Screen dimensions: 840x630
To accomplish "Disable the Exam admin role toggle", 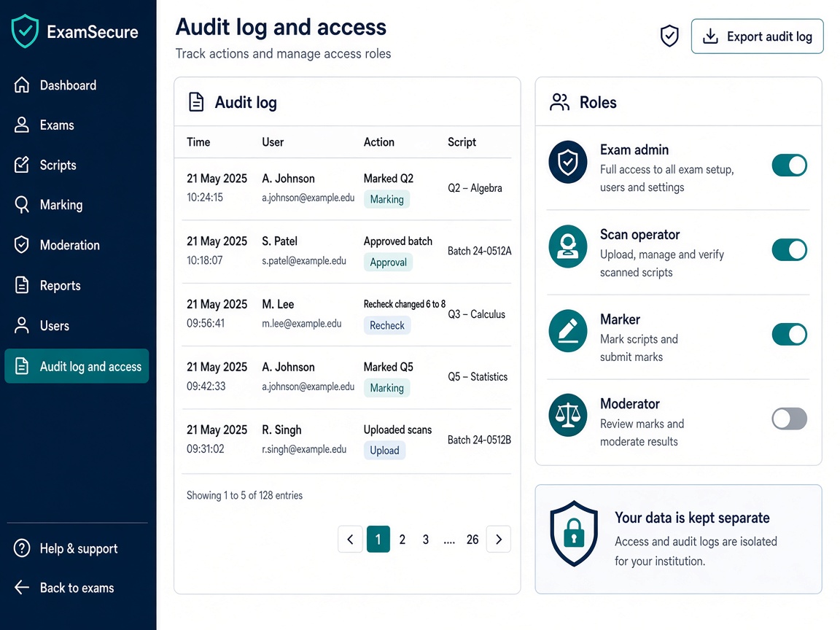I will [x=789, y=165].
